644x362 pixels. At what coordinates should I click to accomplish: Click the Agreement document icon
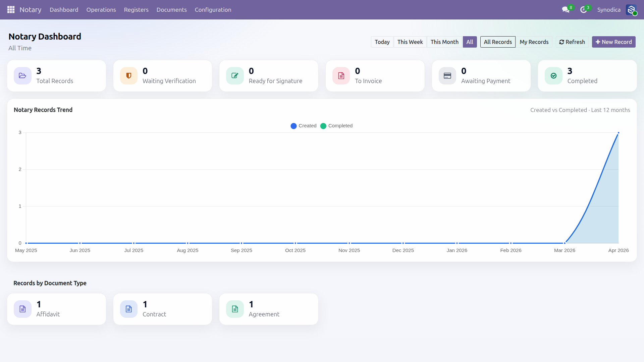(235, 309)
